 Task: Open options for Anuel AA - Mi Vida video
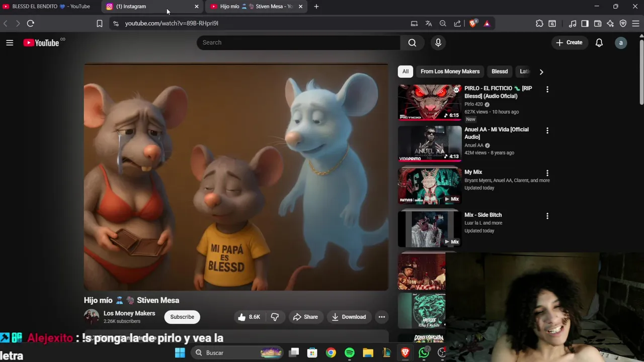(547, 130)
